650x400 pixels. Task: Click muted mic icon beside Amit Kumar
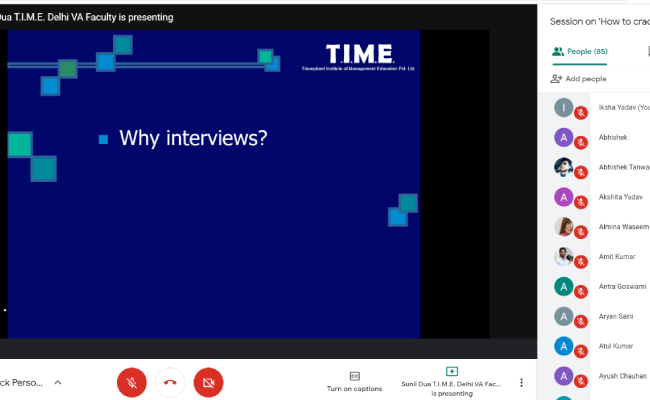click(x=581, y=262)
